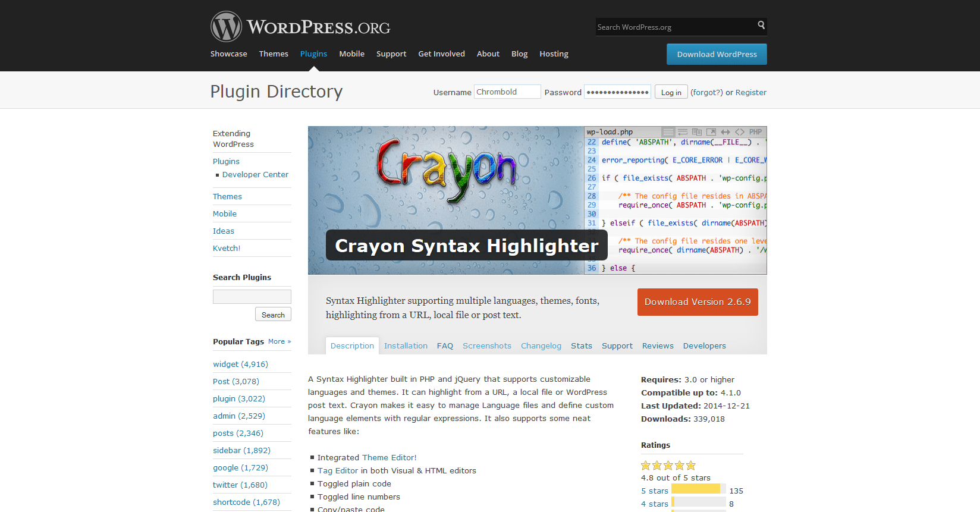Follow the Theme Editor! link
Viewport: 980px width, 512px height.
pyautogui.click(x=390, y=458)
